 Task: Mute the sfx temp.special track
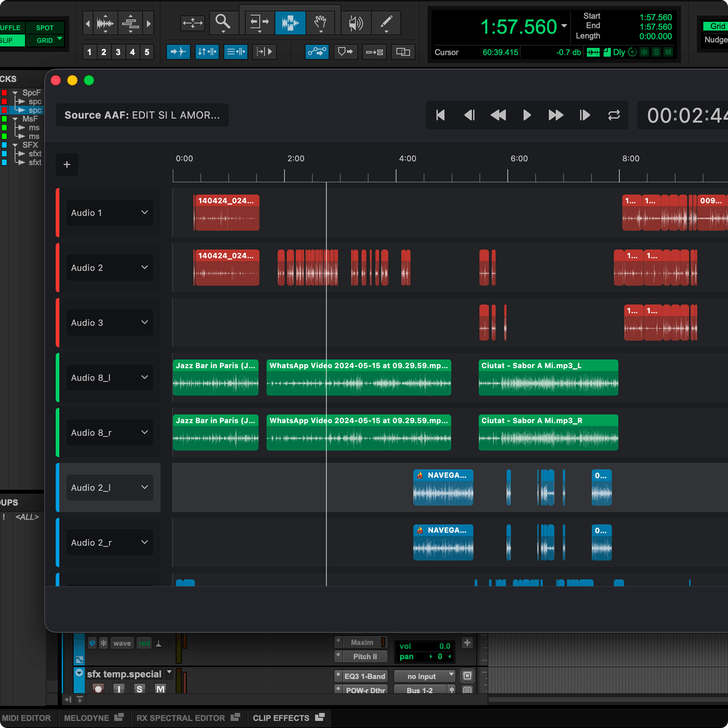coord(160,689)
